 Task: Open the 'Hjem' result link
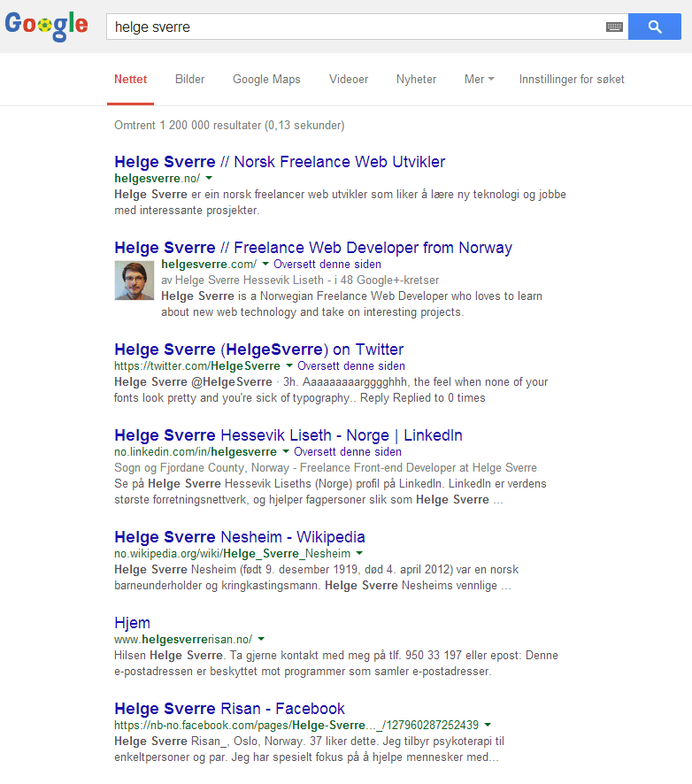(x=132, y=623)
